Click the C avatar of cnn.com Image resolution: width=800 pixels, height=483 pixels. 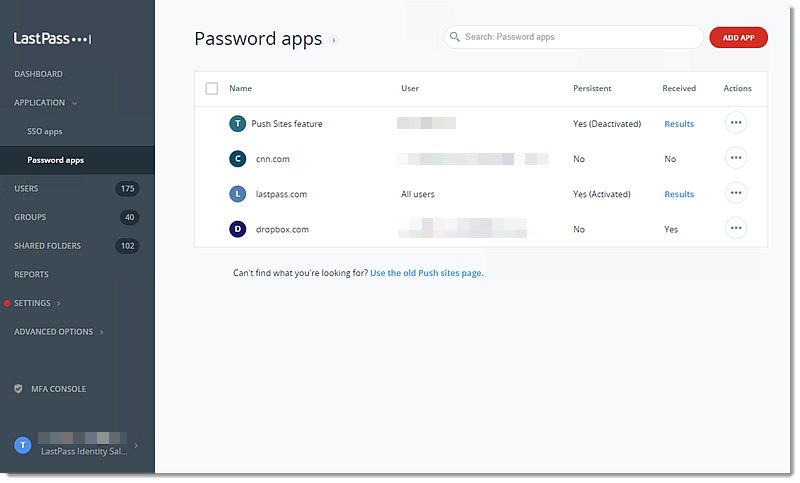point(237,159)
